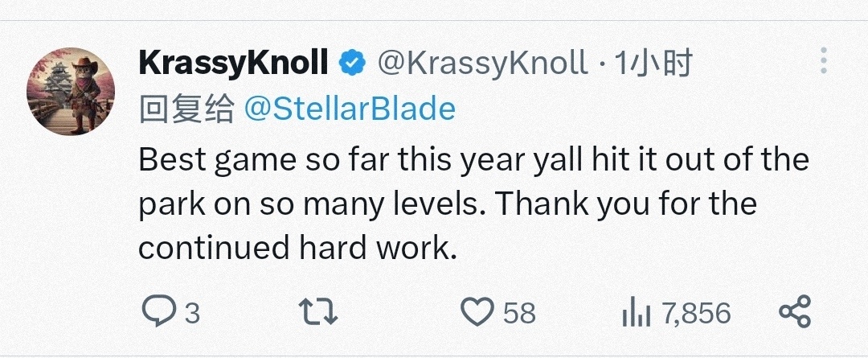Click the 1小时 post timestamp
The image size is (868, 358).
(x=653, y=63)
